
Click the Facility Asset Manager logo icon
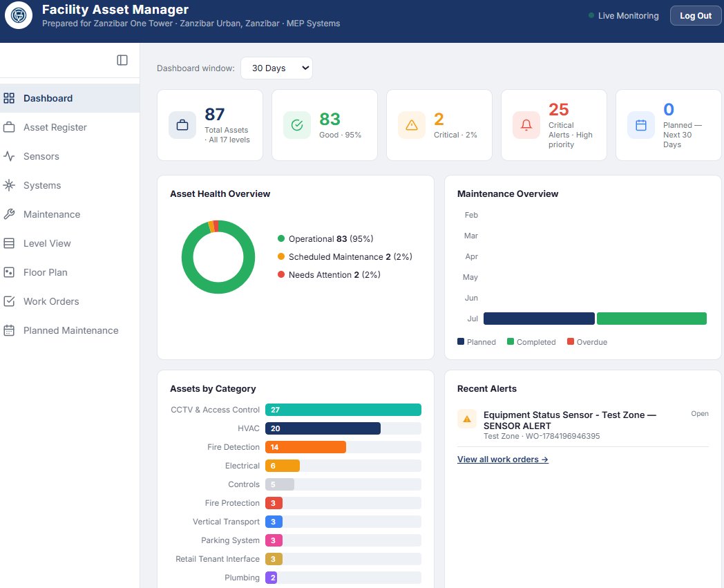[19, 15]
